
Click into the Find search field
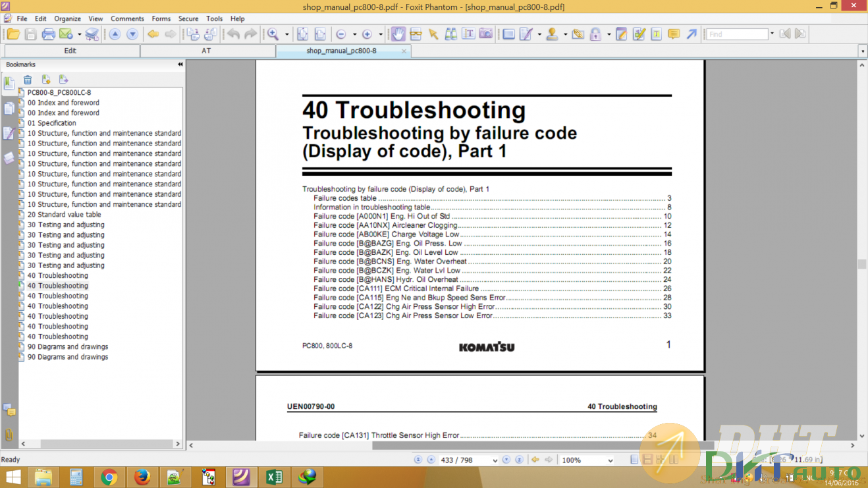(738, 34)
